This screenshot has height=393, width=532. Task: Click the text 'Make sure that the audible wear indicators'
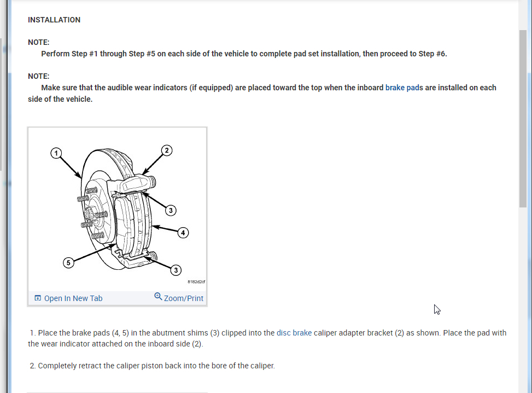coord(114,88)
